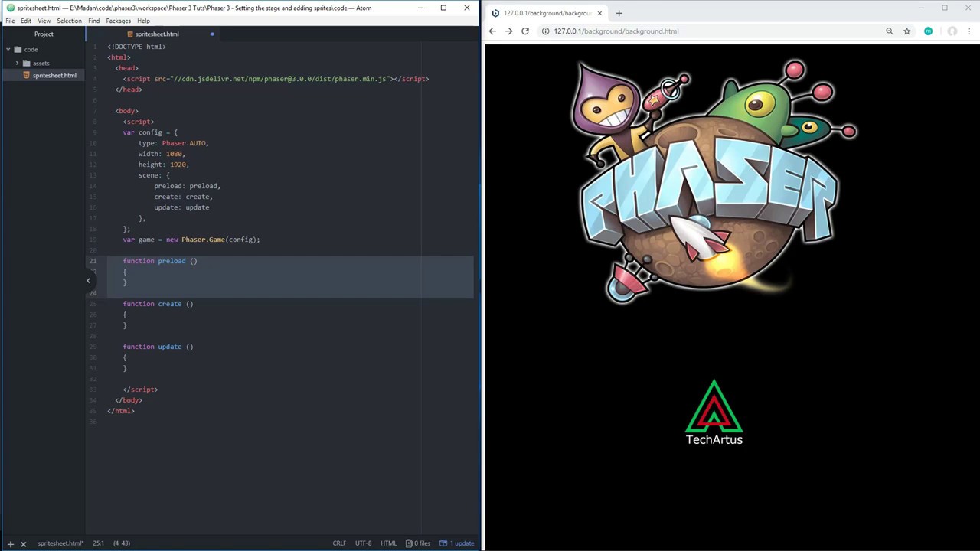Click 'function preload ()' line in editor
The width and height of the screenshot is (980, 551).
click(x=160, y=261)
